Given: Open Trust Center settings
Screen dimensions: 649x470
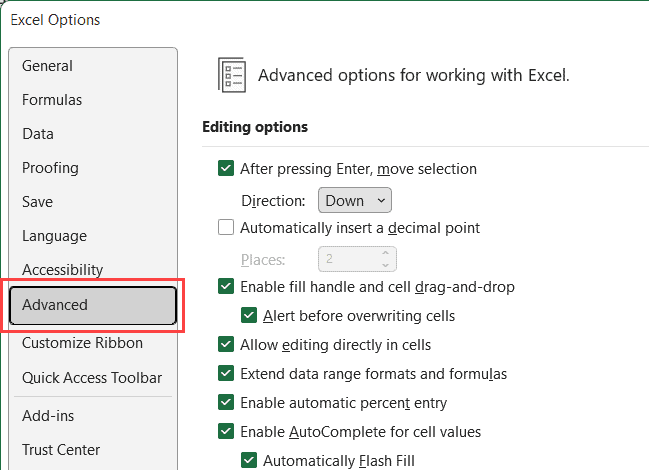Looking at the screenshot, I should point(61,450).
